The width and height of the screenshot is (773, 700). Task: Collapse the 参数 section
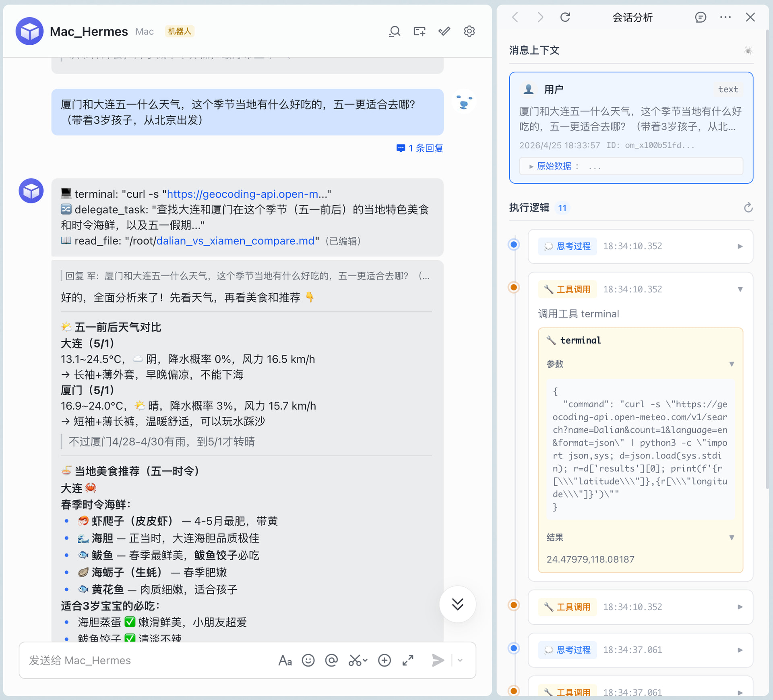(x=731, y=364)
